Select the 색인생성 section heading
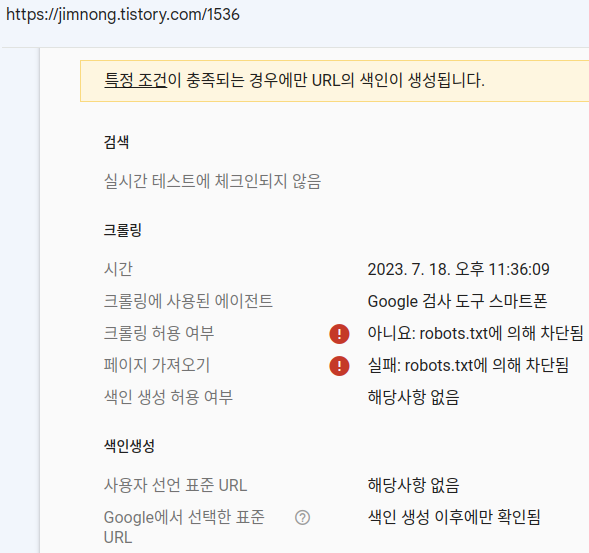Screen dimensions: 589x553 click(129, 446)
